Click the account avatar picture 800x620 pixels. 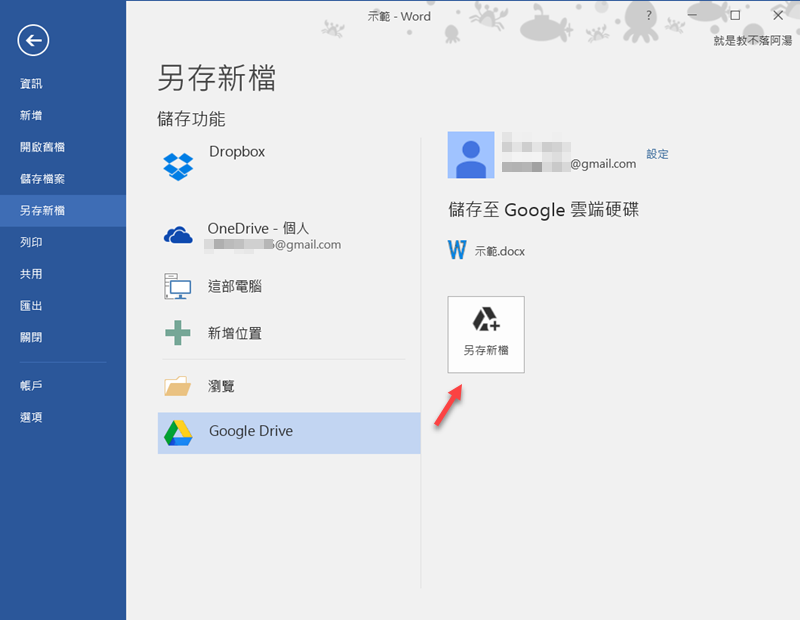coord(471,155)
